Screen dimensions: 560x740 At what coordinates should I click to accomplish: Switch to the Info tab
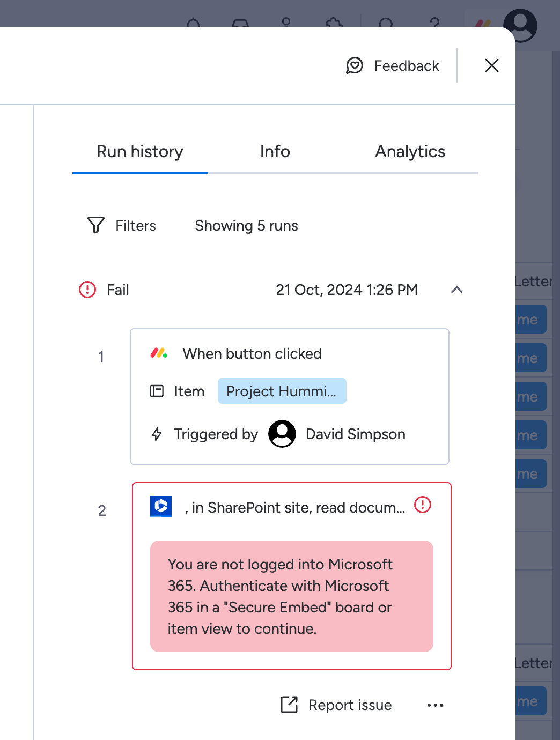coord(275,152)
